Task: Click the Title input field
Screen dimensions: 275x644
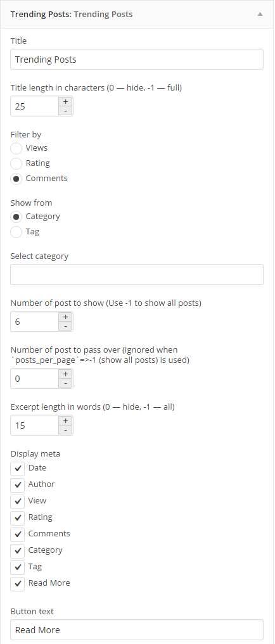Action: (x=137, y=59)
